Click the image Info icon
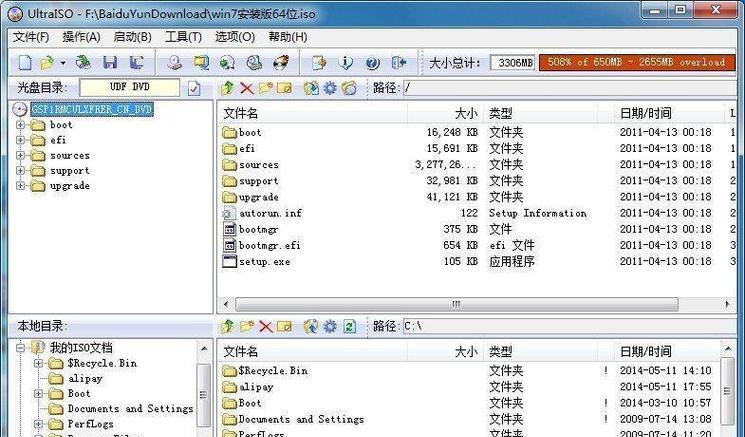The width and height of the screenshot is (745, 437). (346, 63)
